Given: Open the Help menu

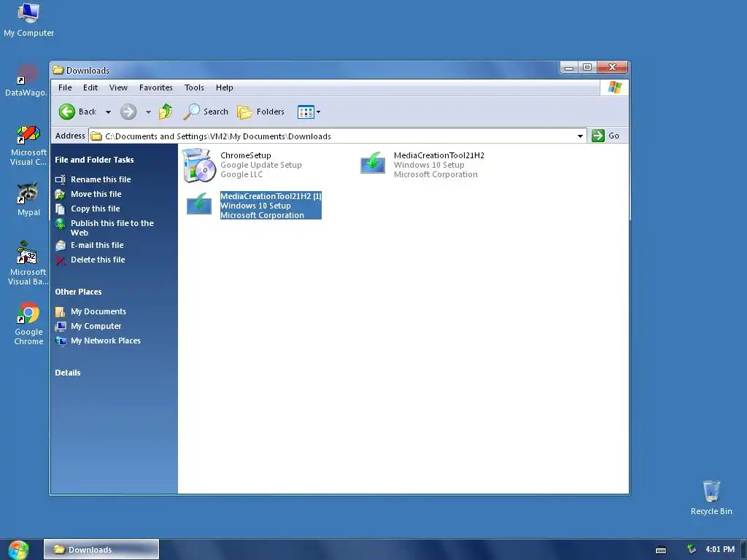Looking at the screenshot, I should (225, 87).
